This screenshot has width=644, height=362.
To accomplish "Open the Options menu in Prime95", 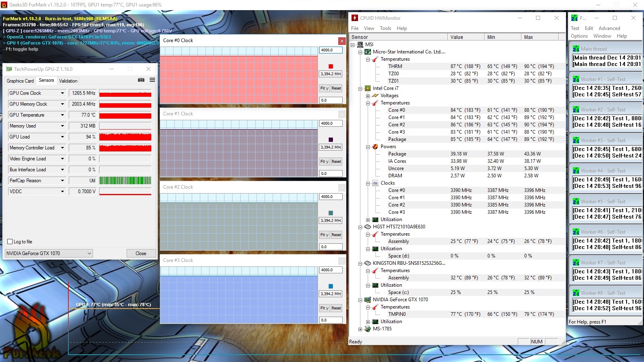I will 579,36.
